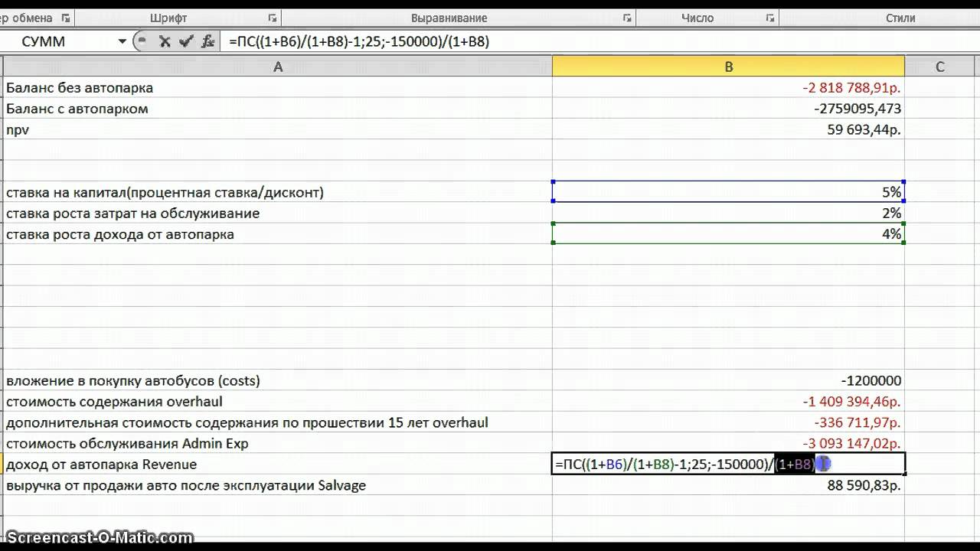Select cell 'Баланс с автопарком'
Screen dimensions: 980x551
277,109
